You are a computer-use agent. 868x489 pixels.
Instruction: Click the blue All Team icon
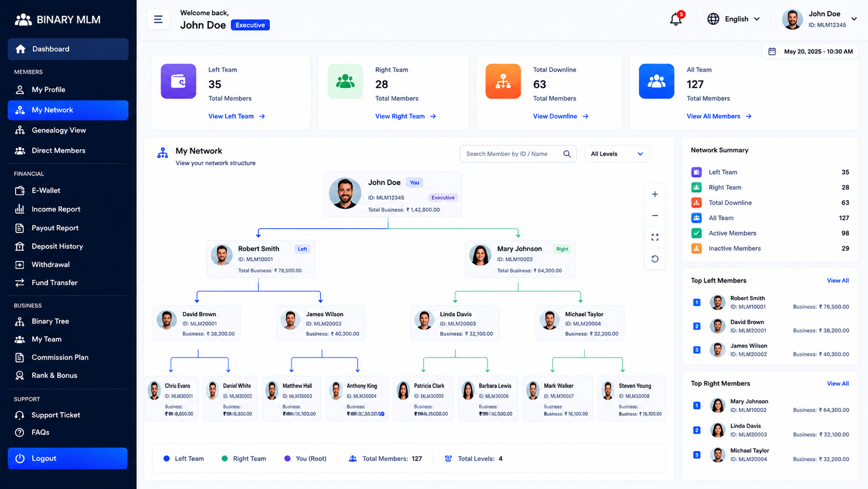point(657,81)
